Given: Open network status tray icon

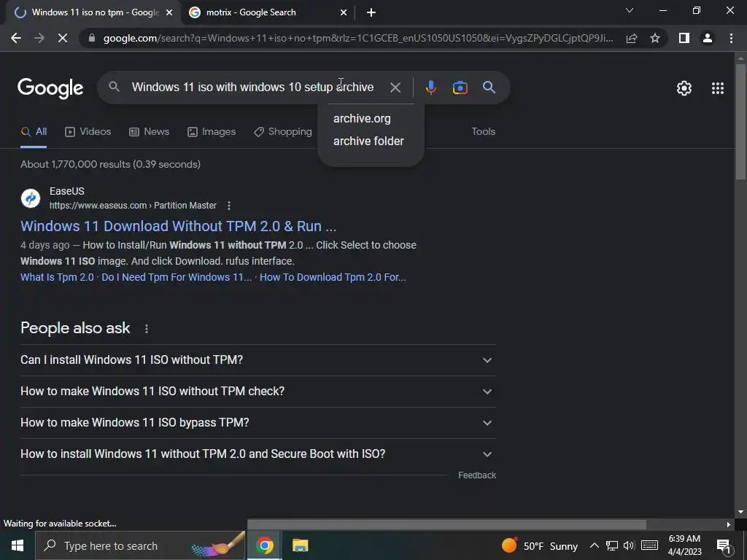Looking at the screenshot, I should coord(612,545).
